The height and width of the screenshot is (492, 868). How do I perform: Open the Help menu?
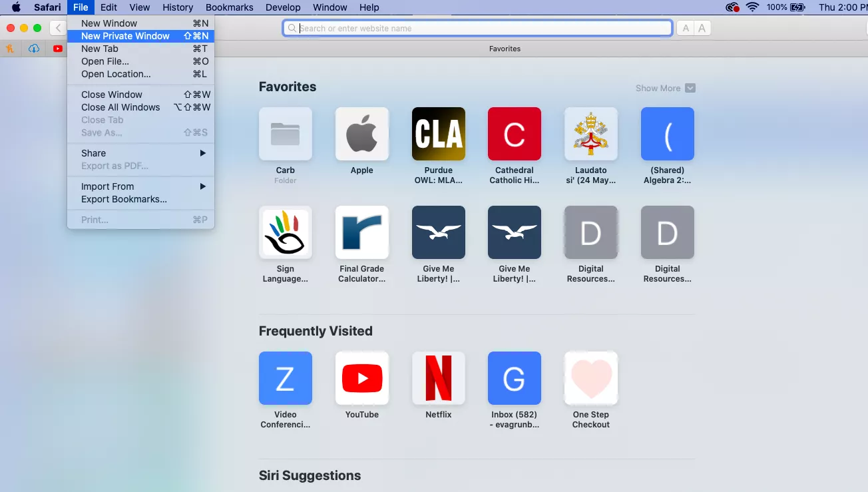pos(369,7)
